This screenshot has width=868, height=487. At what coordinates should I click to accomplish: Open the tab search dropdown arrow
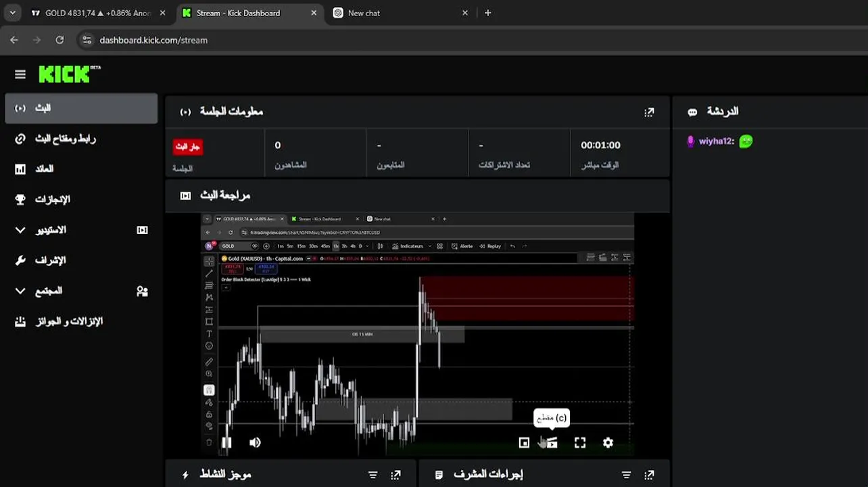(x=12, y=13)
